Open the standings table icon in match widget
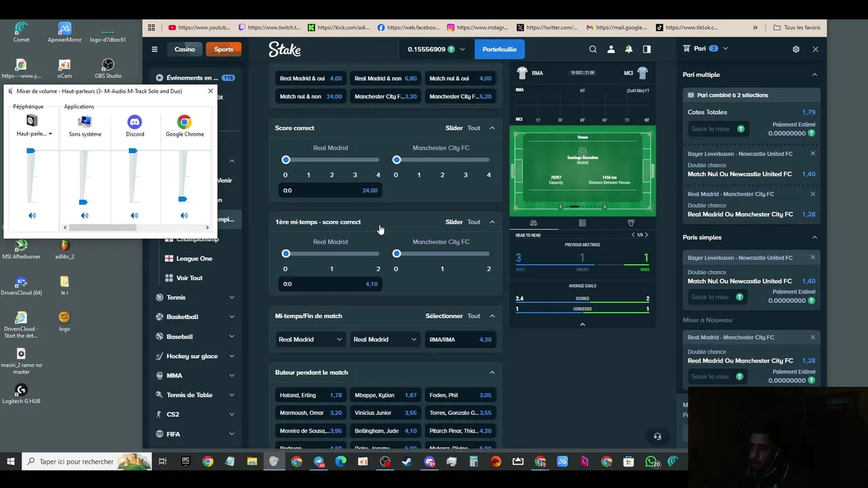 pyautogui.click(x=583, y=222)
